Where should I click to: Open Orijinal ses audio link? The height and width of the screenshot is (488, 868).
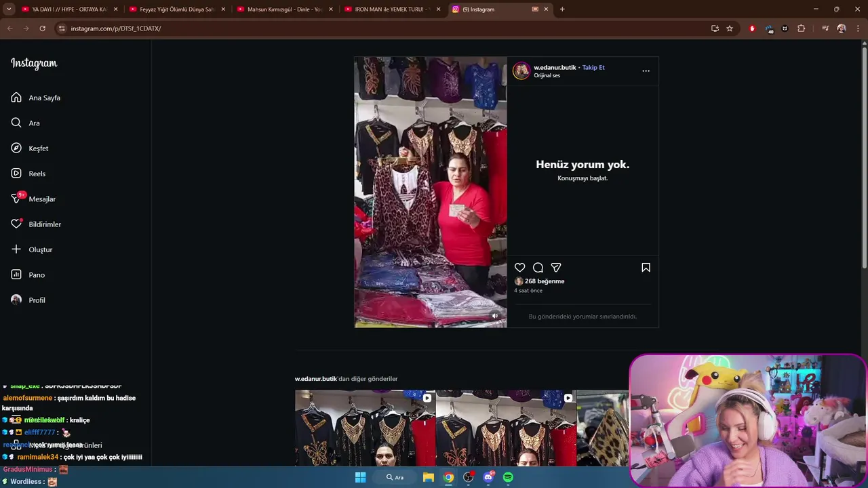point(547,75)
